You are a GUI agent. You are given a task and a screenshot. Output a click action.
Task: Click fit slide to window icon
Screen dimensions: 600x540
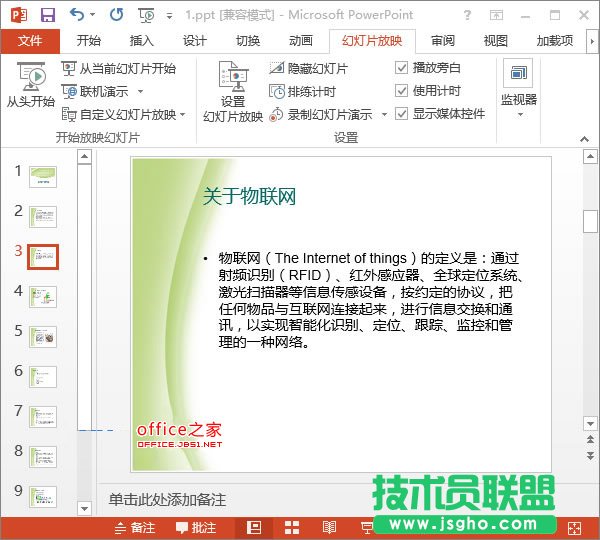point(574,529)
